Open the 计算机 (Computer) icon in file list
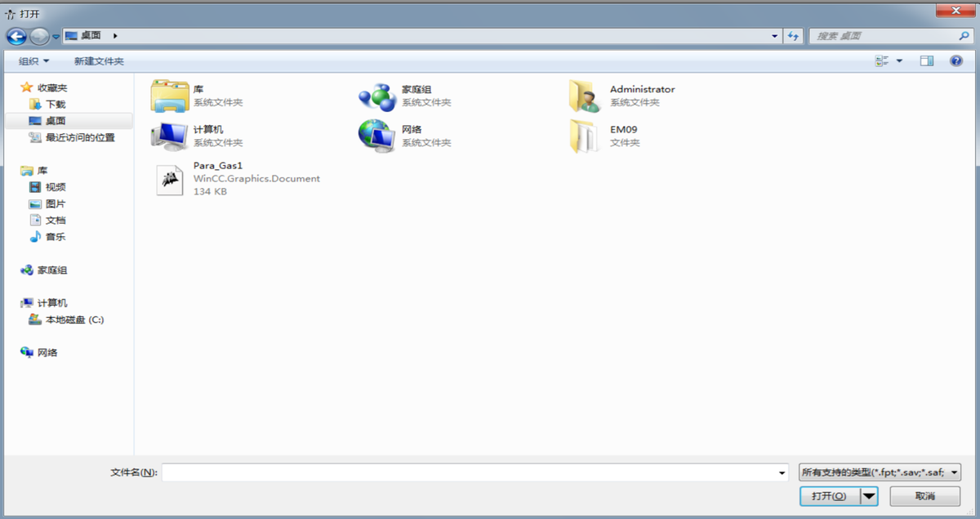The image size is (980, 519). coord(170,136)
